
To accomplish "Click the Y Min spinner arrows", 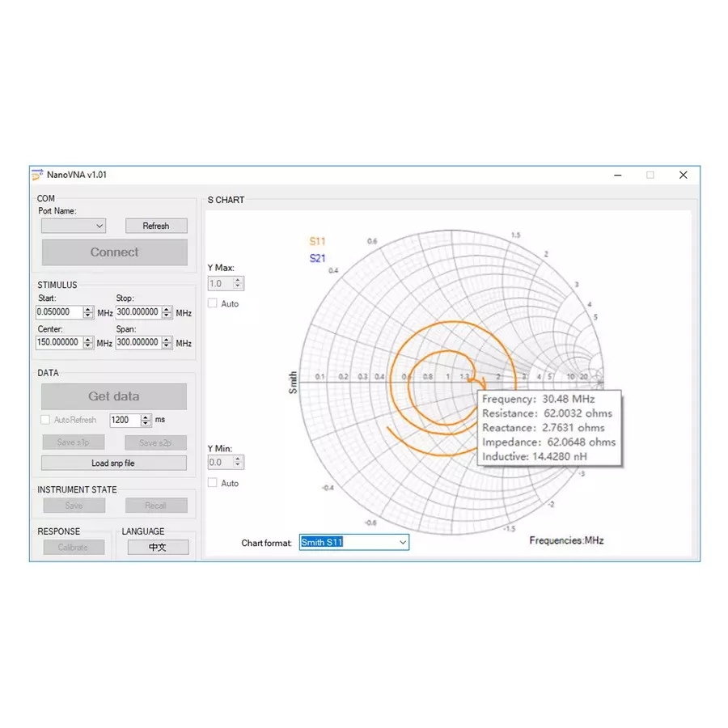I will click(238, 462).
